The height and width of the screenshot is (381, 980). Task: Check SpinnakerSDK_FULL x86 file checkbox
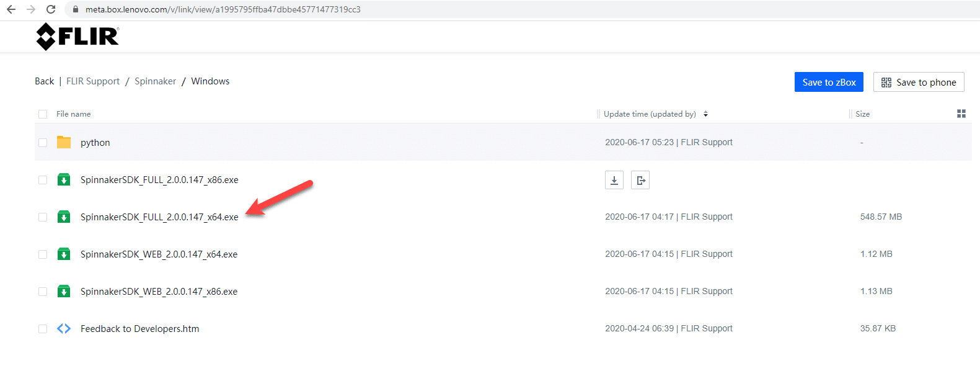tap(43, 180)
